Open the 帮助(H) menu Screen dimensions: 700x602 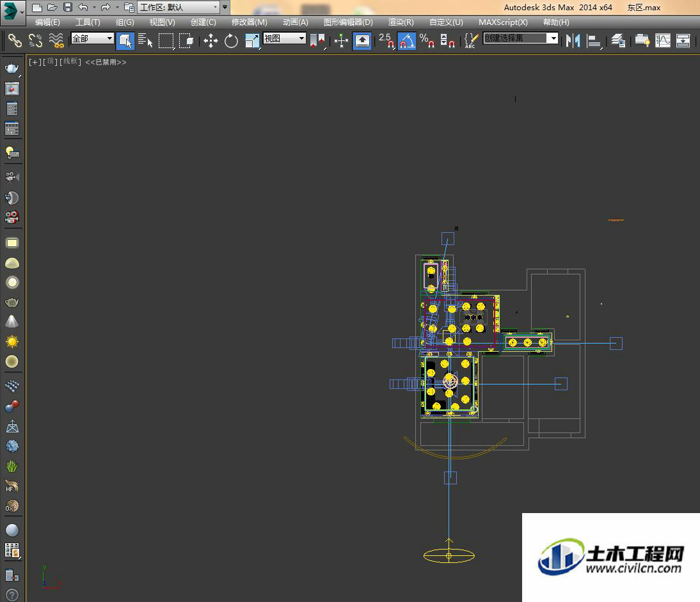coord(556,22)
